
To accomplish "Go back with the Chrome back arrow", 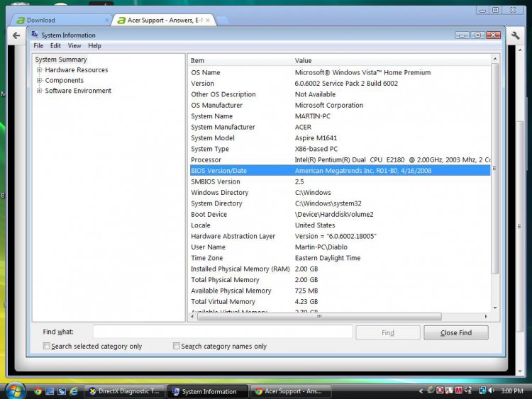I will coord(16,35).
